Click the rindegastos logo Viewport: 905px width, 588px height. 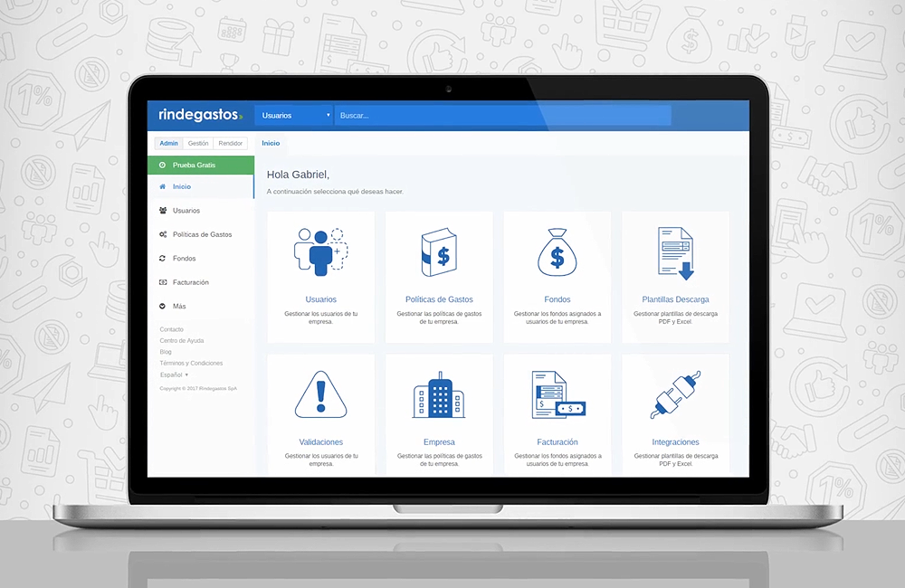point(200,115)
